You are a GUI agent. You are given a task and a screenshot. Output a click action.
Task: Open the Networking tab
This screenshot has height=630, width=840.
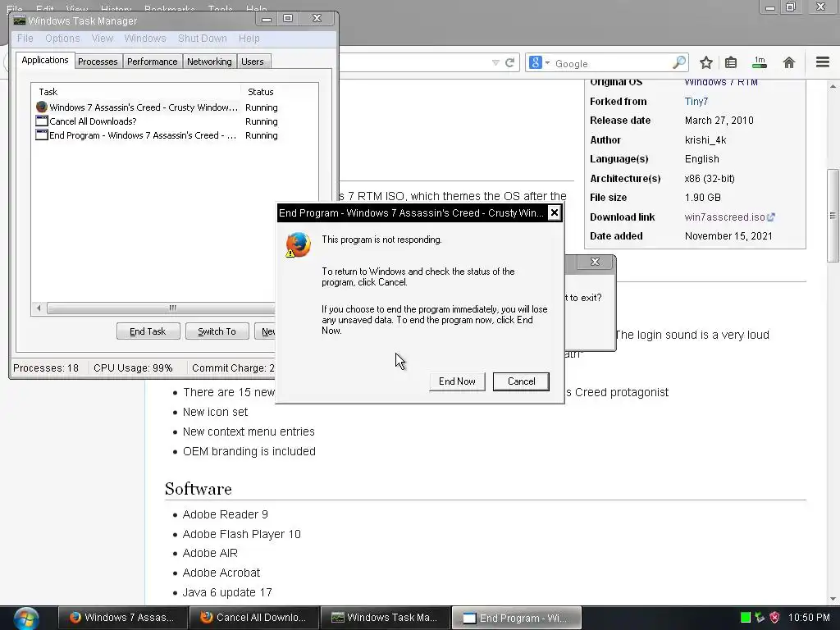209,62
